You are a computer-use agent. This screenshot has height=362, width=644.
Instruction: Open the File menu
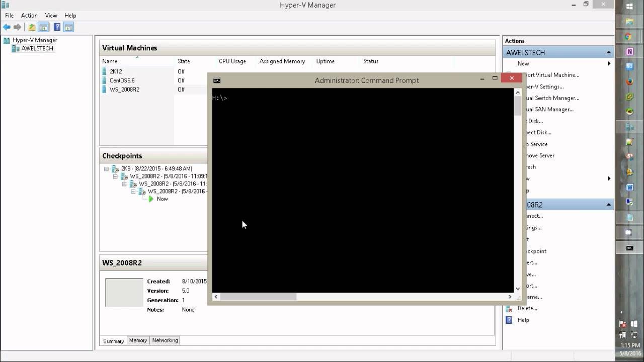coord(9,16)
